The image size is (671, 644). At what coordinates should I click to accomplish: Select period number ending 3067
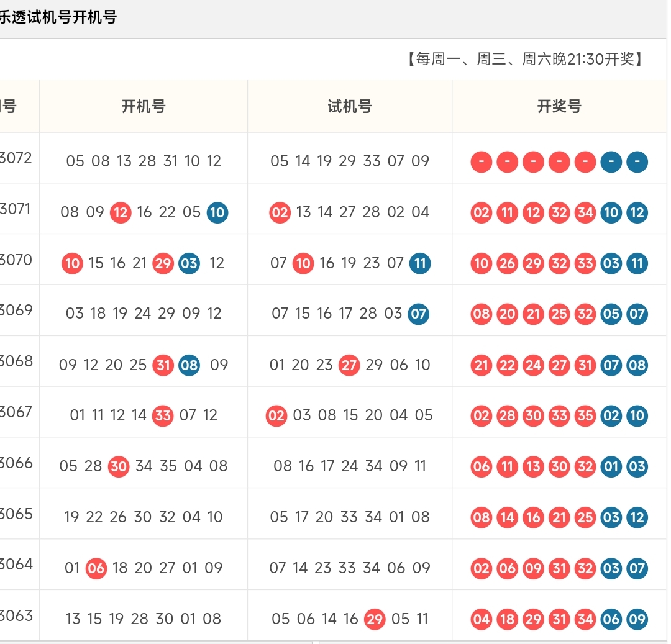16,412
